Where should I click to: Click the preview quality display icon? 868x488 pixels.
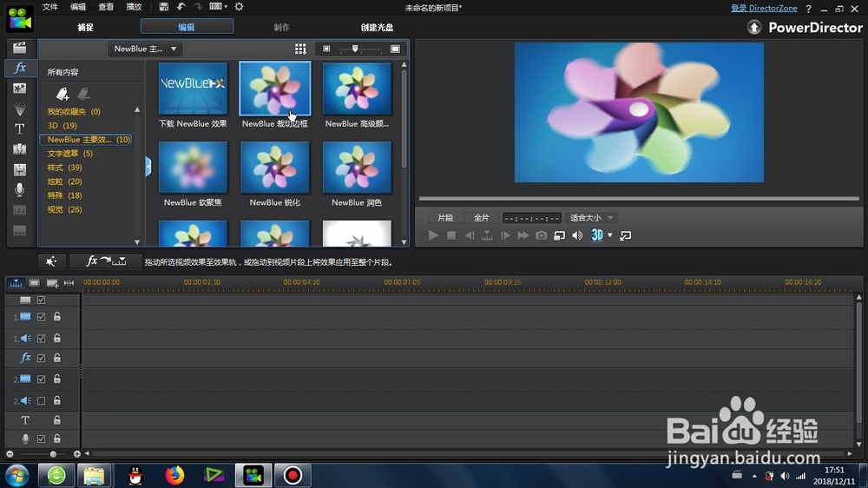click(x=559, y=235)
